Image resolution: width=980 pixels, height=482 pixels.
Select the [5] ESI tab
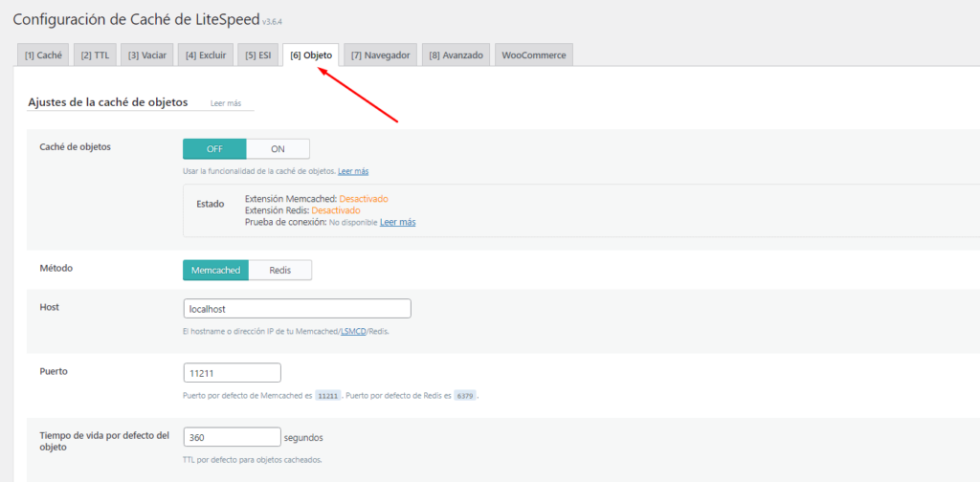(258, 55)
